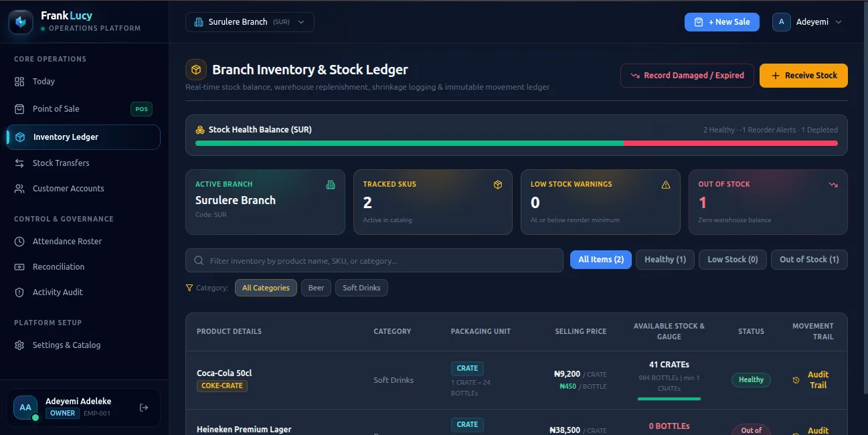Image resolution: width=868 pixels, height=435 pixels.
Task: Click the Settings gear icon
Action: tap(19, 345)
